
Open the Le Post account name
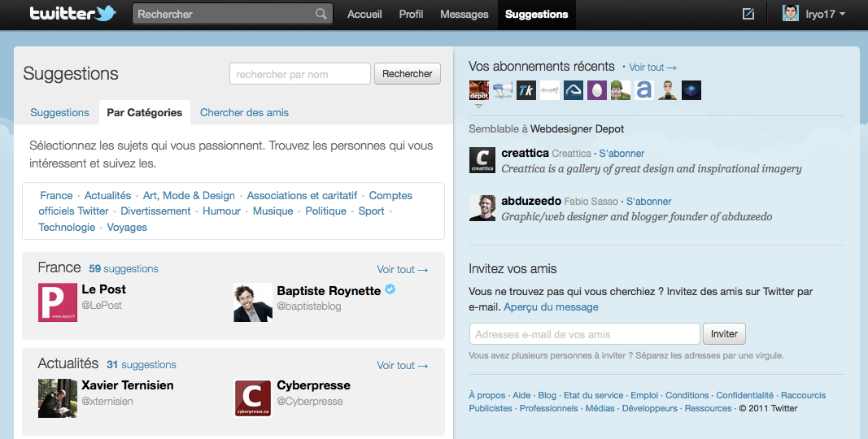pyautogui.click(x=103, y=289)
